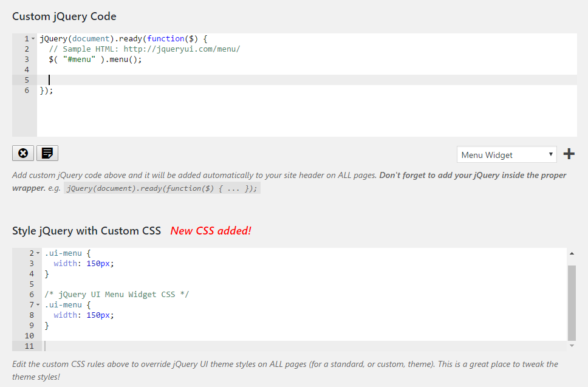Click the clear code X icon button
Viewport: 588px width, 387px height.
click(23, 154)
